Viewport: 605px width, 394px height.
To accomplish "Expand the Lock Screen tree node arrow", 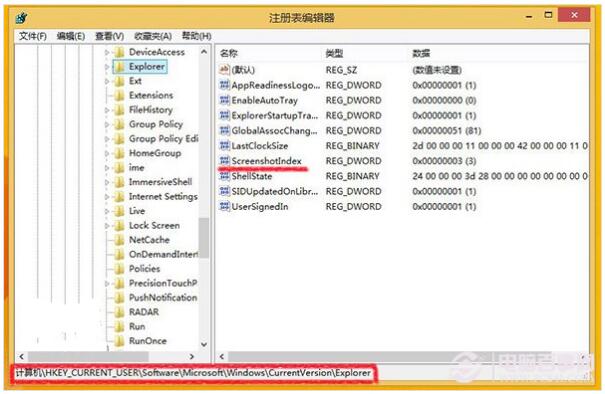I will tap(107, 225).
